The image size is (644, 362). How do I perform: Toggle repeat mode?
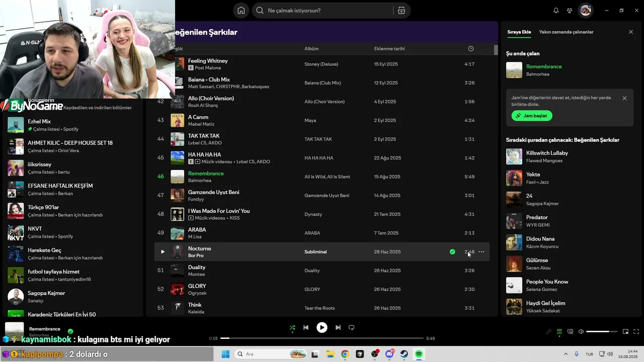(352, 328)
